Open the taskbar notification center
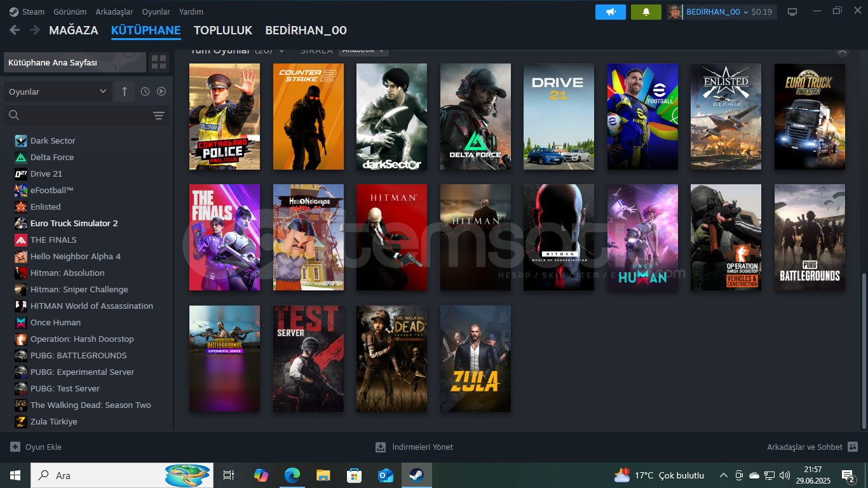868x488 pixels. (x=848, y=475)
